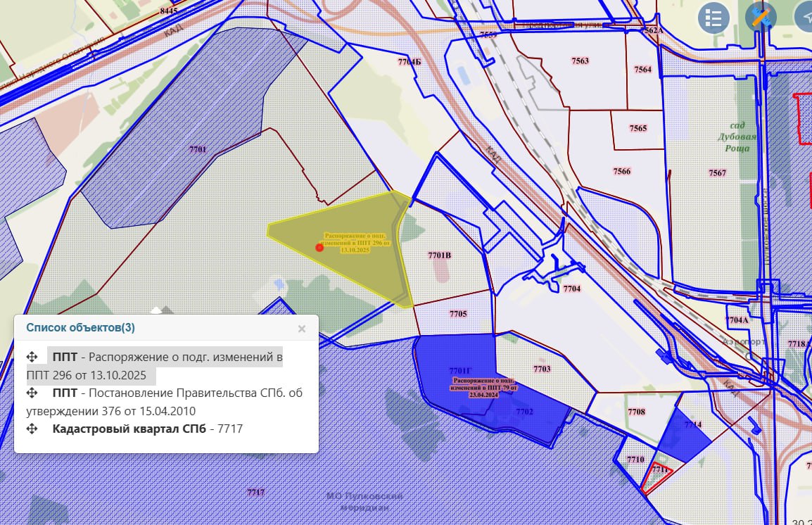The height and width of the screenshot is (525, 812).
Task: Select cadastral block 7705 on map
Action: 457,314
